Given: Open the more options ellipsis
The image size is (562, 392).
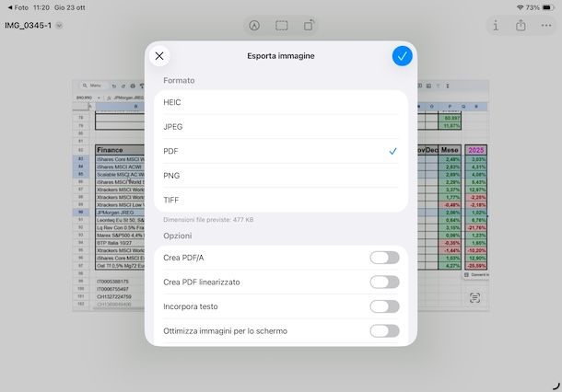Looking at the screenshot, I should click(x=546, y=26).
